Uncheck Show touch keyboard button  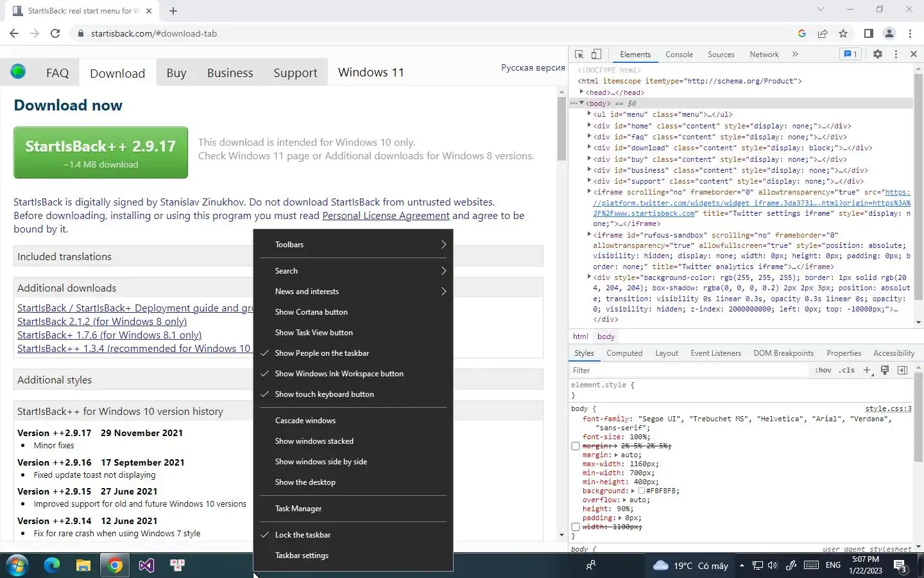(353, 394)
